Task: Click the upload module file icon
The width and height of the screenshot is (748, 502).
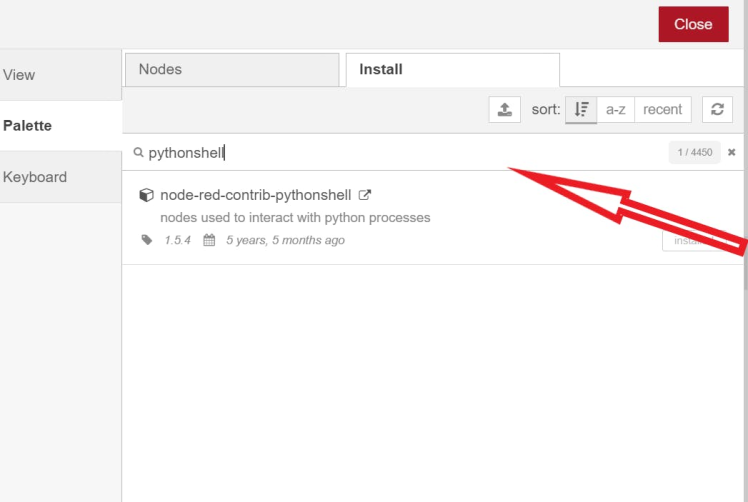Action: click(504, 109)
